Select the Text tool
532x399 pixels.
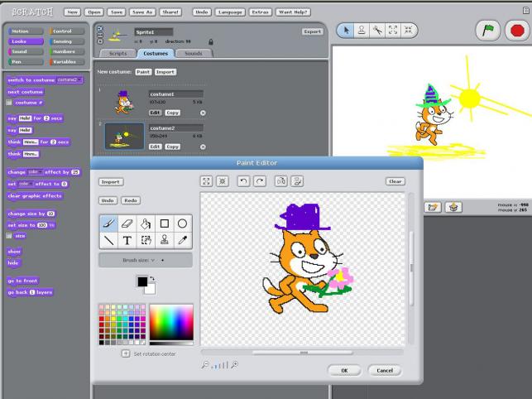[x=127, y=240]
